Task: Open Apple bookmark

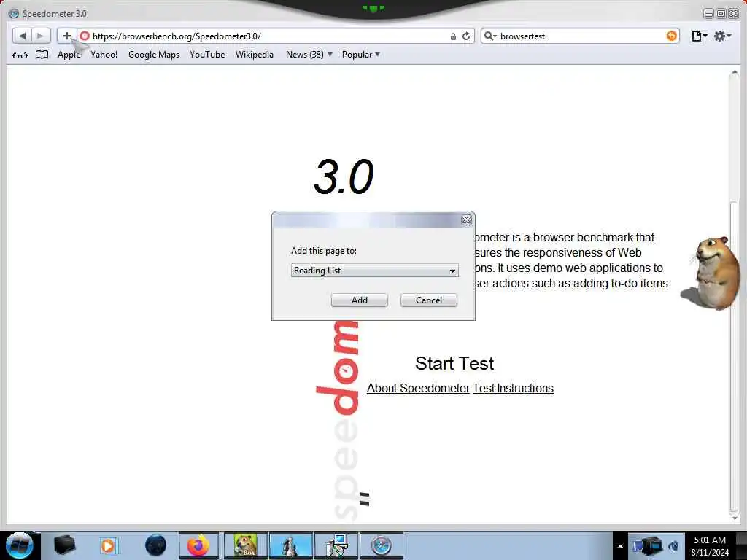Action: point(69,55)
